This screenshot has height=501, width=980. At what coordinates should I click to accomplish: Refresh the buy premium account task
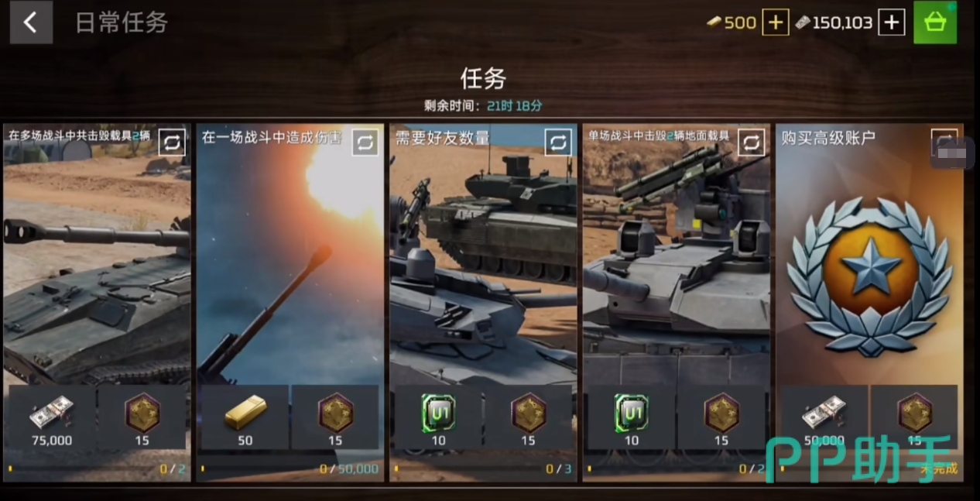pos(944,142)
